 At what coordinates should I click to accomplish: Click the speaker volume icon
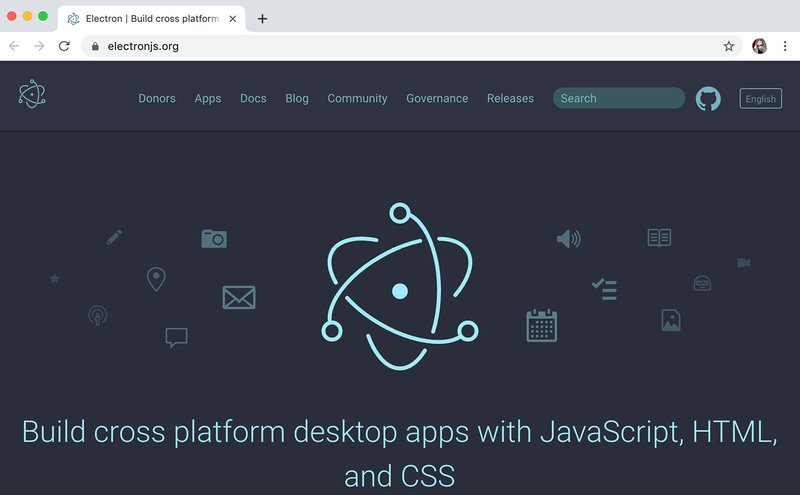(568, 238)
